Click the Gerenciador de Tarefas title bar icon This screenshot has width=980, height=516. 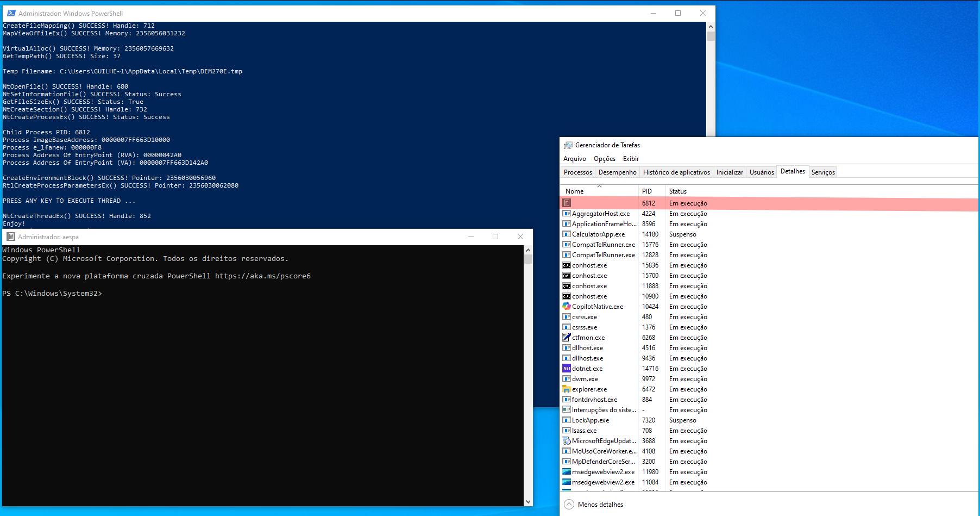pos(567,145)
